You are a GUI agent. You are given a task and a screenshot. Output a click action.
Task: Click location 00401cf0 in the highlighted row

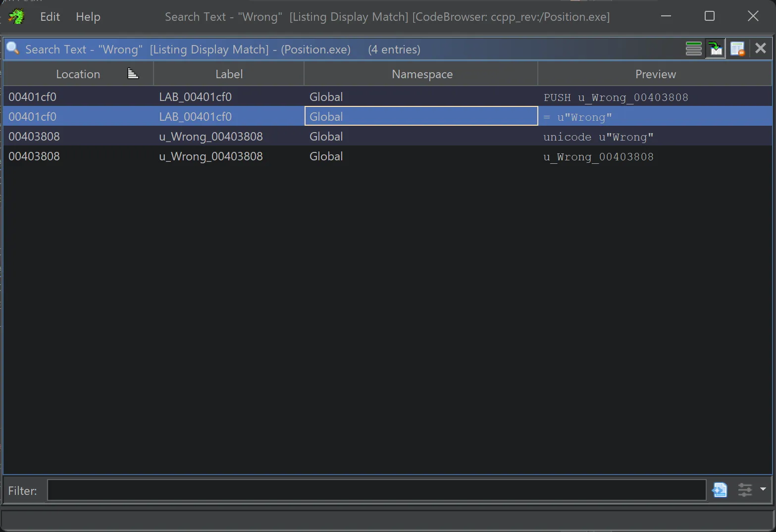(x=32, y=116)
